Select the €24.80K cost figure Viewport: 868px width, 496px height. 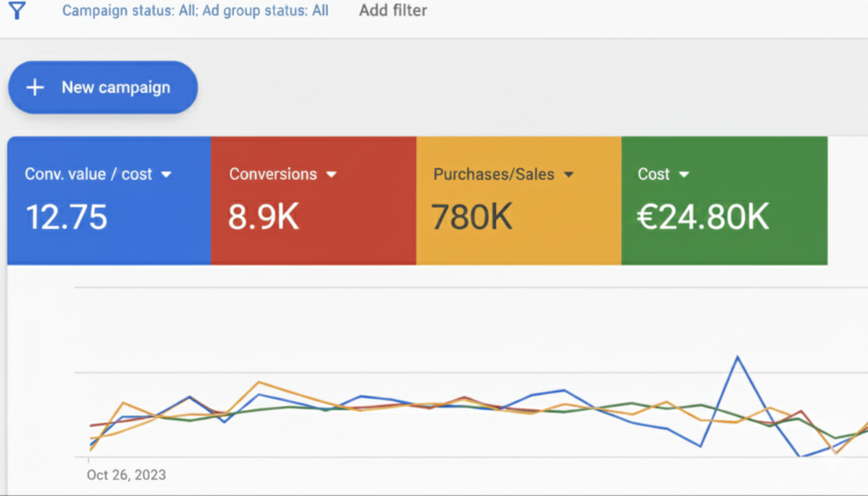click(x=703, y=217)
